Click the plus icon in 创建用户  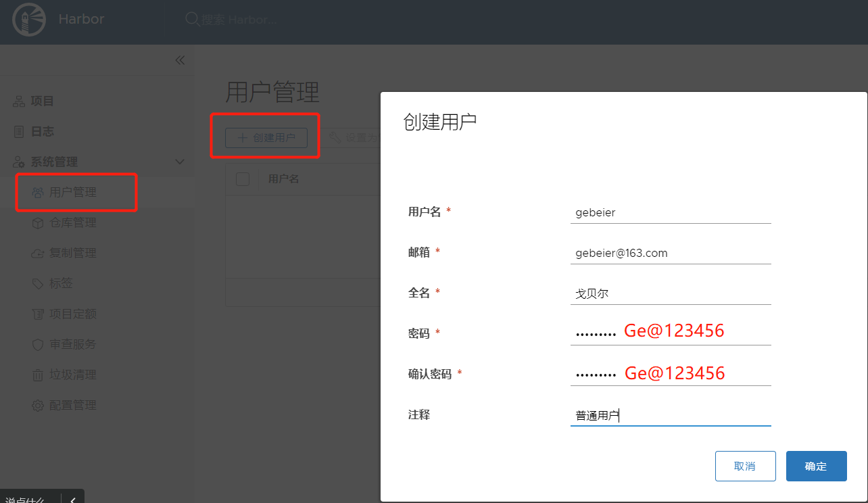[x=242, y=138]
